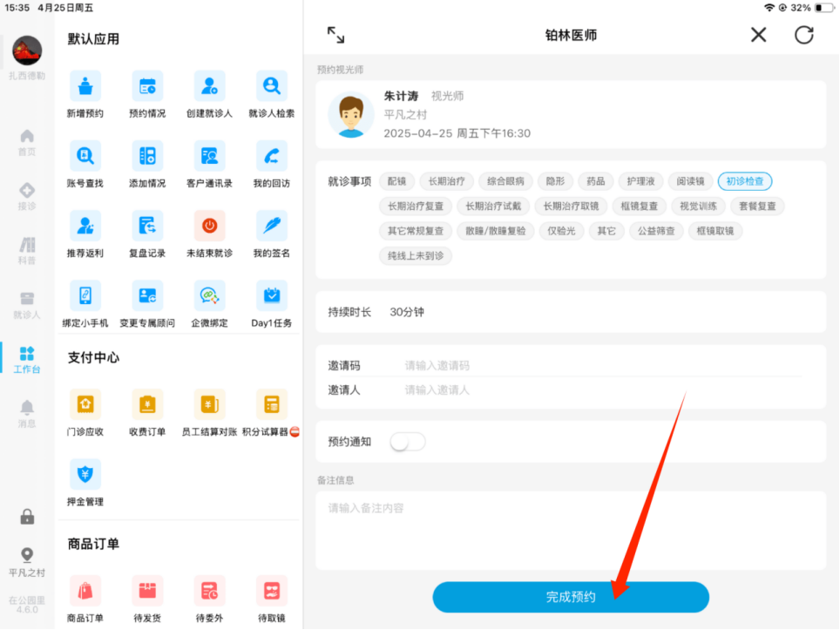Select the 仅验光 tag

[561, 231]
